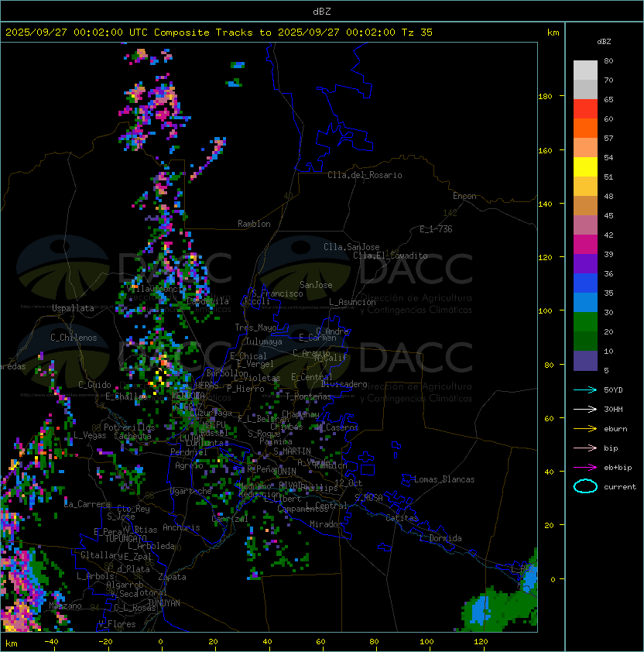Image resolution: width=644 pixels, height=652 pixels.
Task: Click the magenta 42 dBZ legend swatch
Action: pos(585,245)
